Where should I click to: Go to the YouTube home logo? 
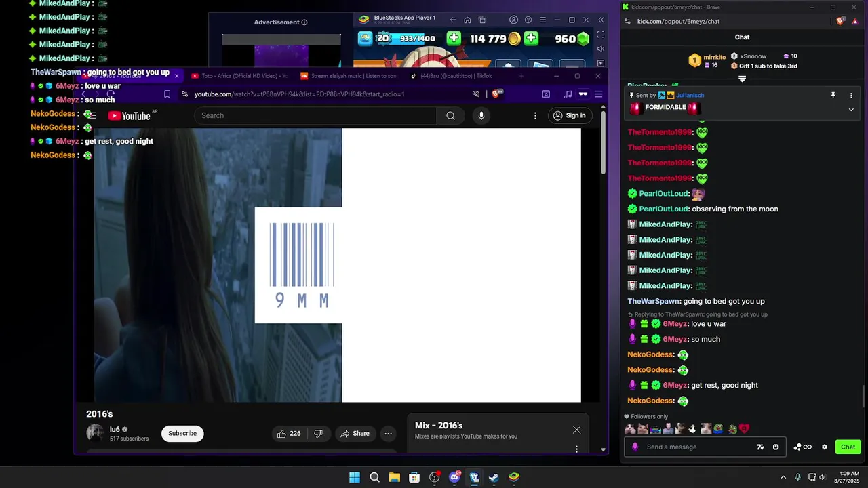click(x=129, y=116)
